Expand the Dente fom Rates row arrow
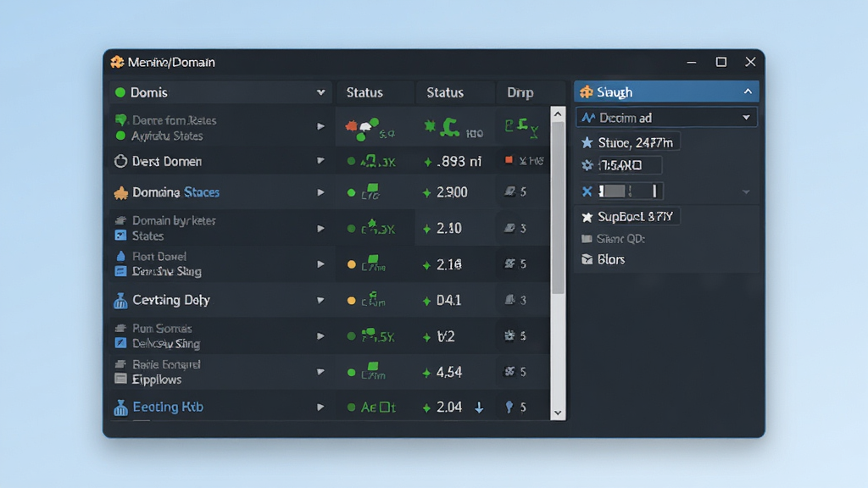This screenshot has height=488, width=868. pyautogui.click(x=320, y=127)
